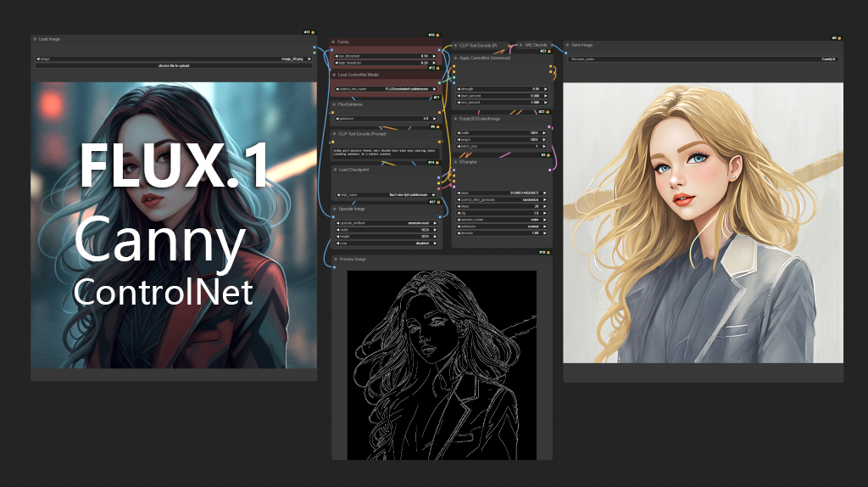
Task: Click the denoise value field in KSampler
Action: (x=502, y=233)
